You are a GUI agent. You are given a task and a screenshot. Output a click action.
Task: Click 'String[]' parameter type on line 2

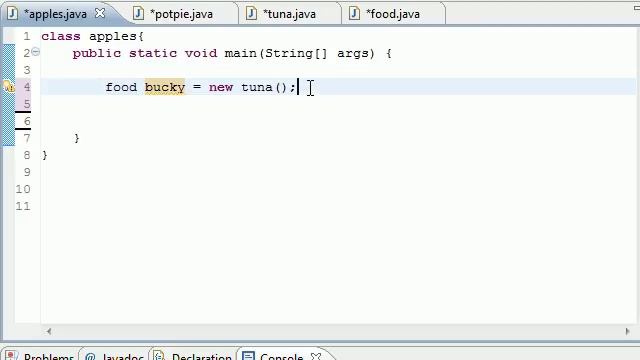click(x=296, y=53)
